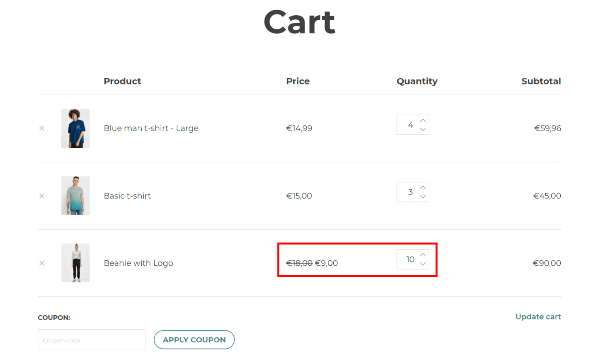The image size is (602, 364).
Task: Increase Beanie with Logo quantity
Action: 423,255
